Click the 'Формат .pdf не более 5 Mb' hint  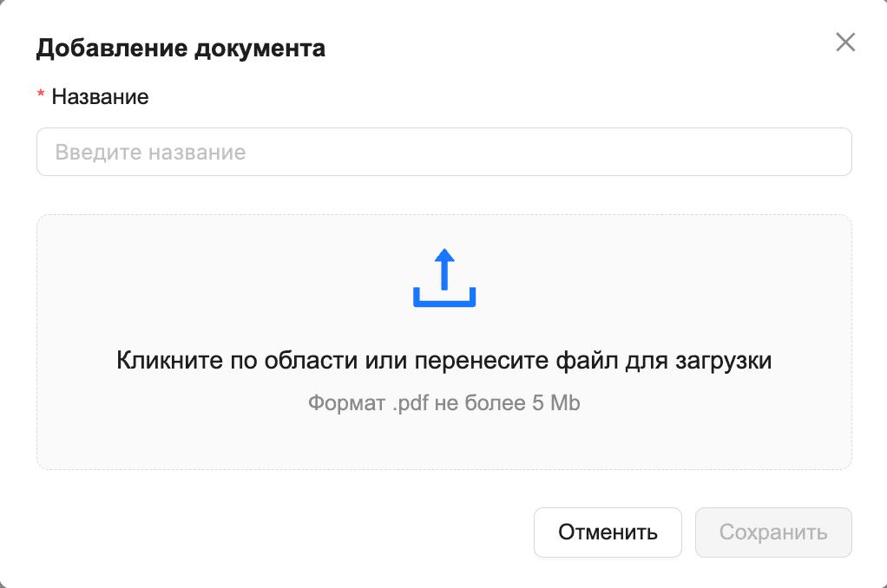443,403
